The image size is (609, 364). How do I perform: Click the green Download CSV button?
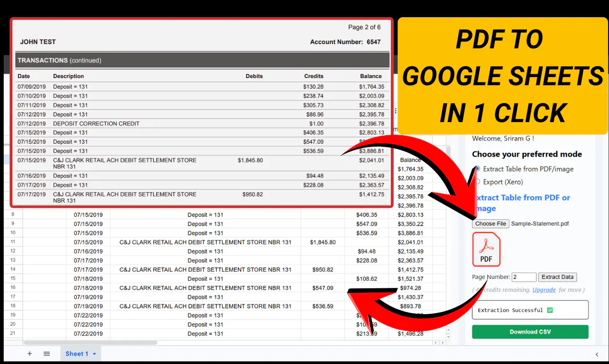[x=530, y=332]
